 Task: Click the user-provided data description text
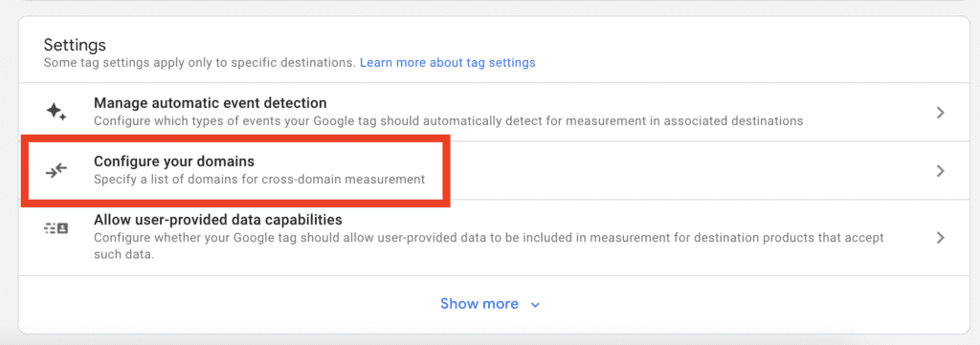click(489, 247)
